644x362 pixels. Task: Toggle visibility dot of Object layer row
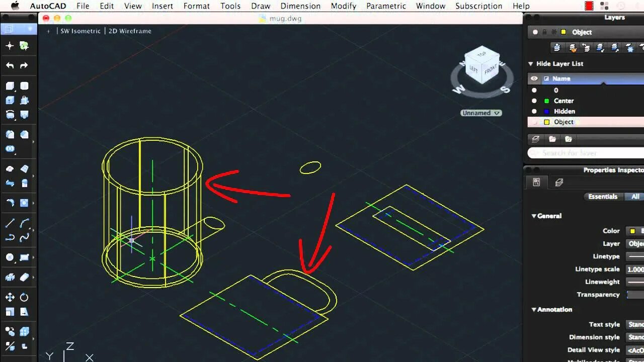point(534,122)
